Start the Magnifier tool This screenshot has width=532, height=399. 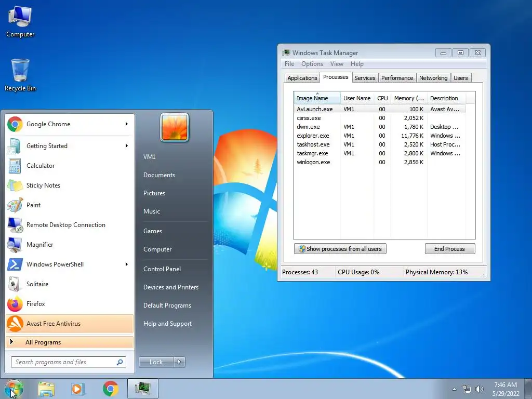click(x=70, y=244)
